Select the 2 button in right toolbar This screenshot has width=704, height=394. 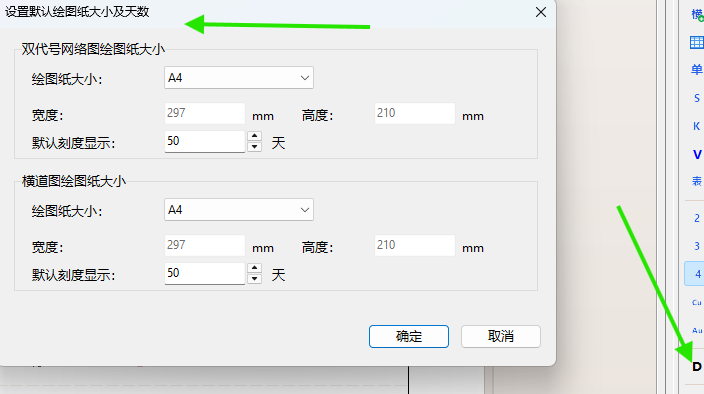[x=697, y=218]
